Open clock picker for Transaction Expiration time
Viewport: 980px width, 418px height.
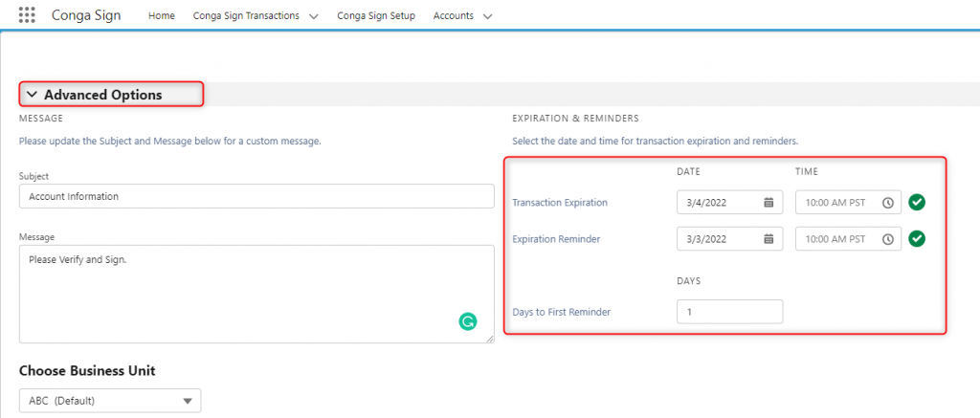tap(887, 203)
